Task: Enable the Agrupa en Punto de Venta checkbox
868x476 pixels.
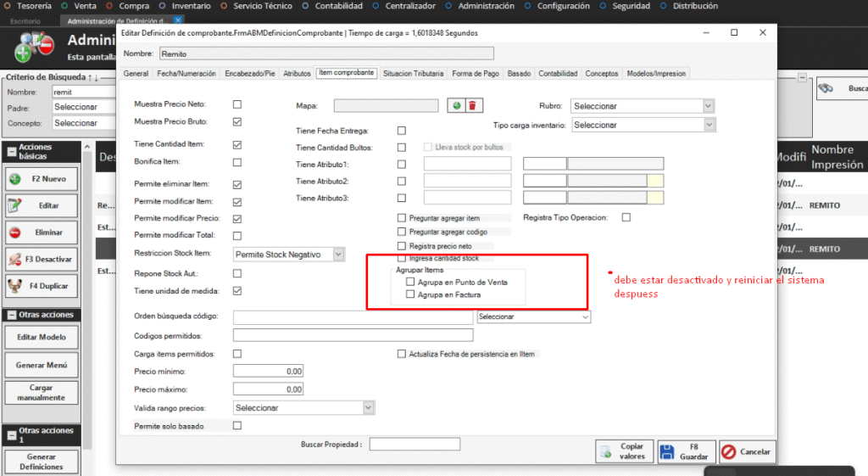Action: 411,282
